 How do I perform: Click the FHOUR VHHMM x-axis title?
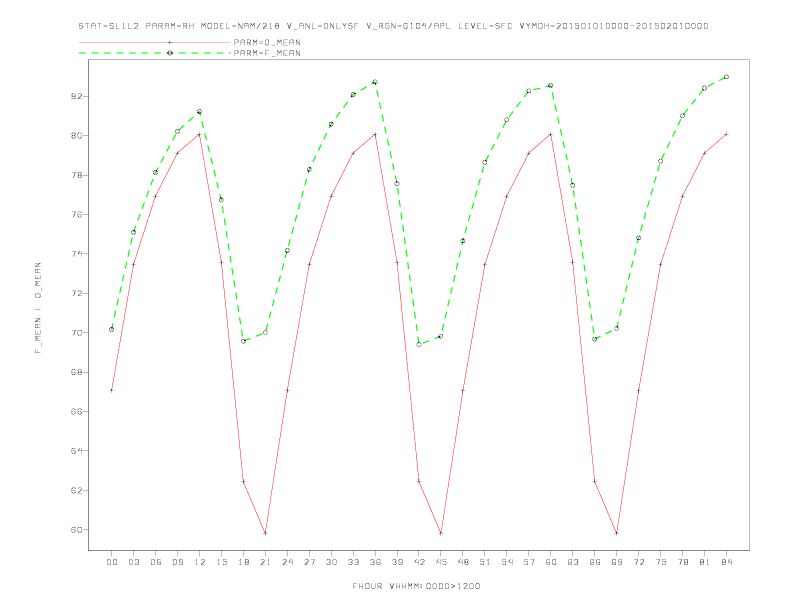[416, 586]
